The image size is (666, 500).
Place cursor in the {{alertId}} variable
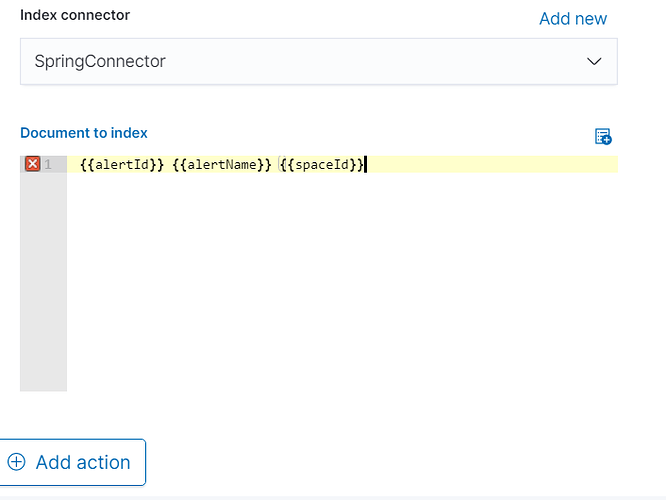121,164
